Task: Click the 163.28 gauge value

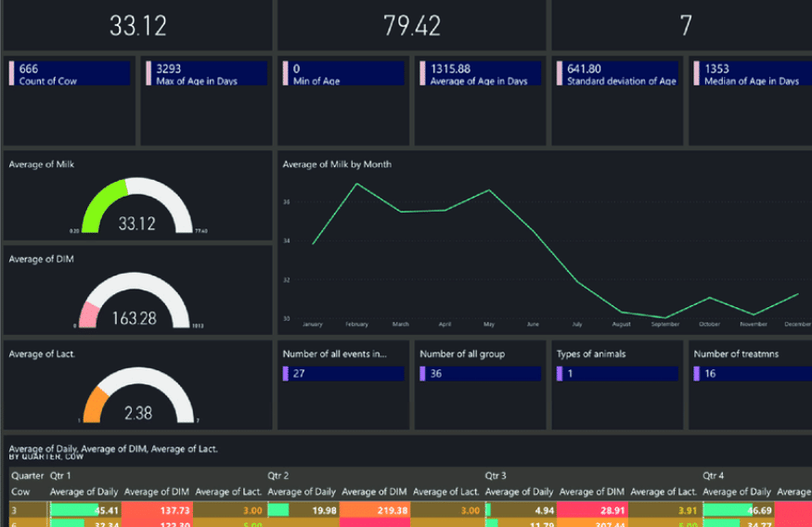Action: tap(135, 318)
